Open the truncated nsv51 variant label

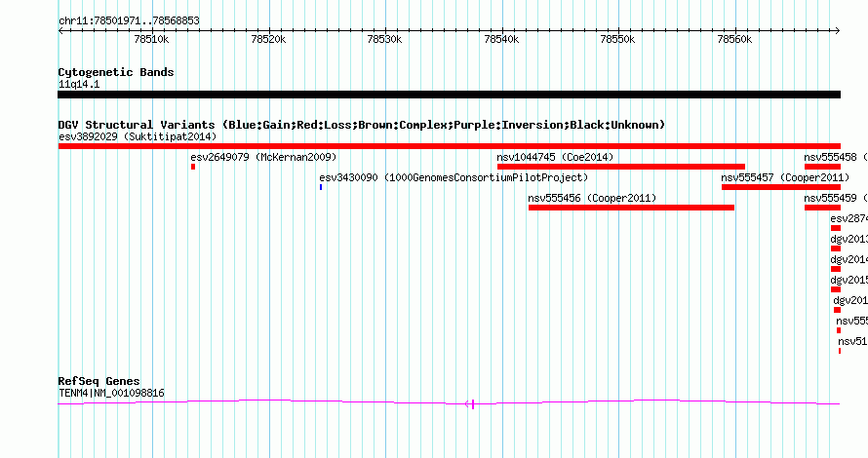853,341
